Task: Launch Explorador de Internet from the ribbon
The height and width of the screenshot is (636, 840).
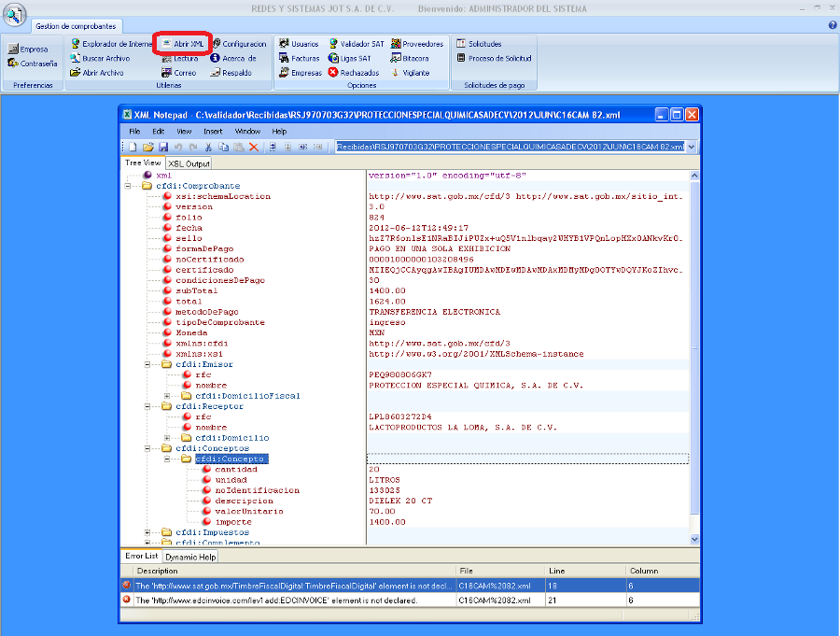Action: 110,44
